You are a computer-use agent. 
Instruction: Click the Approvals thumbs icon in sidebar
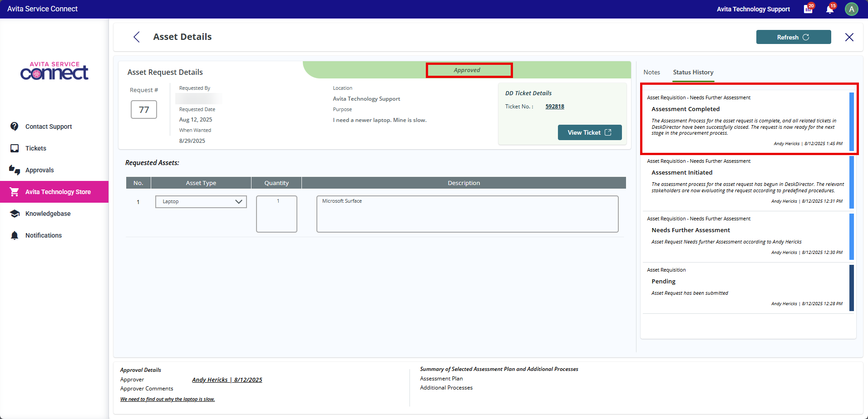[15, 170]
